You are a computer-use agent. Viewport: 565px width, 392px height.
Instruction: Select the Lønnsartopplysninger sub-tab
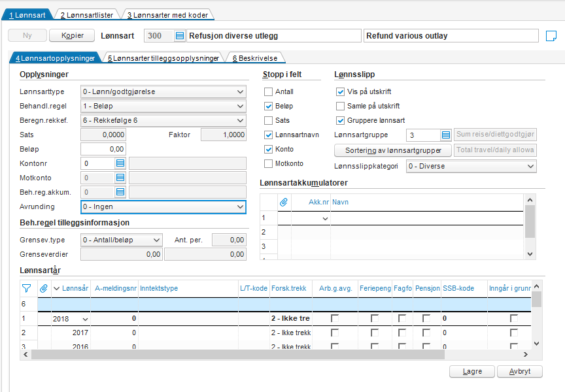click(x=55, y=58)
